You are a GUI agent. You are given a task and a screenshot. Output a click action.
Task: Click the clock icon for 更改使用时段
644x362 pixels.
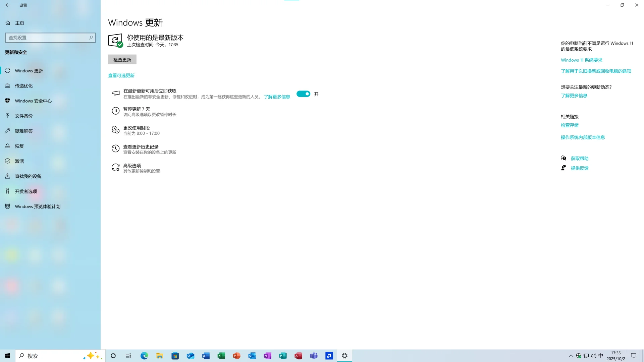click(x=115, y=130)
